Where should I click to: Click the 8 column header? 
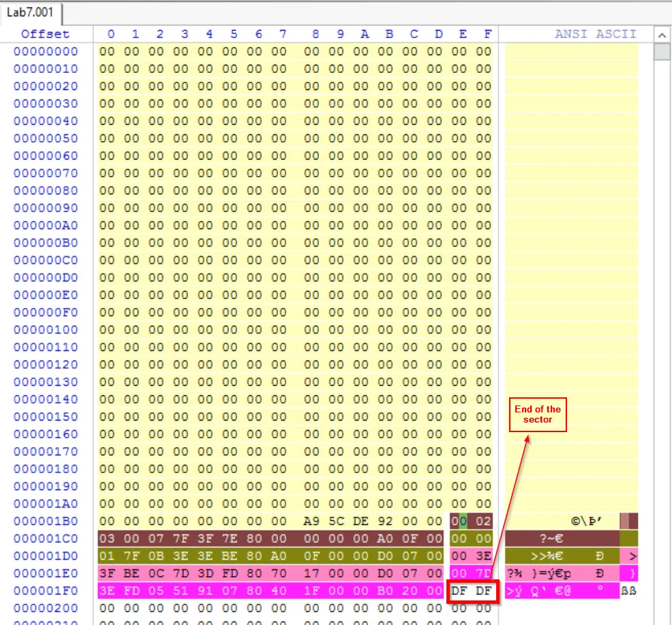pyautogui.click(x=315, y=34)
